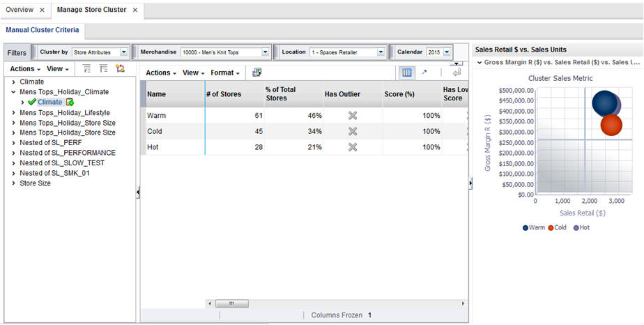Click the scrollbar left arrow under table
This screenshot has height=325, width=644.
coord(210,303)
